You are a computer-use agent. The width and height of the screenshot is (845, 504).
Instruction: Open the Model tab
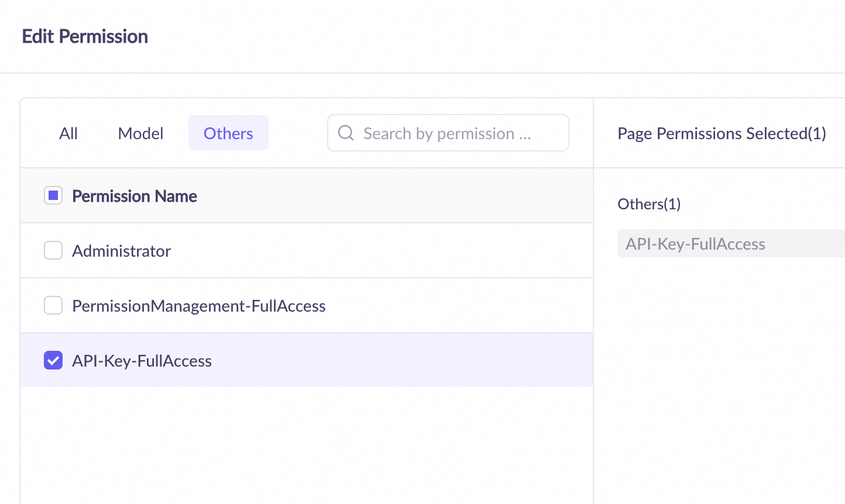[x=140, y=133]
